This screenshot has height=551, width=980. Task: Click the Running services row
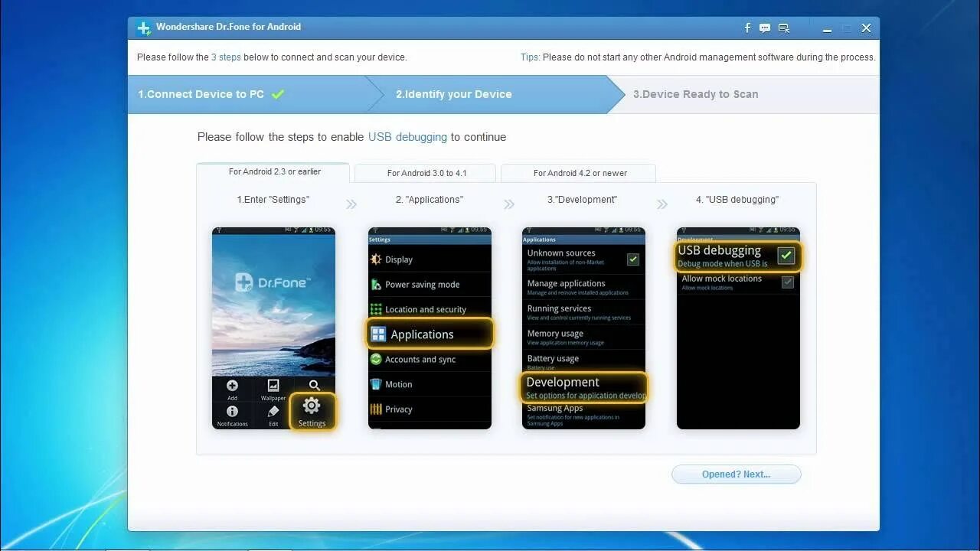tap(583, 312)
